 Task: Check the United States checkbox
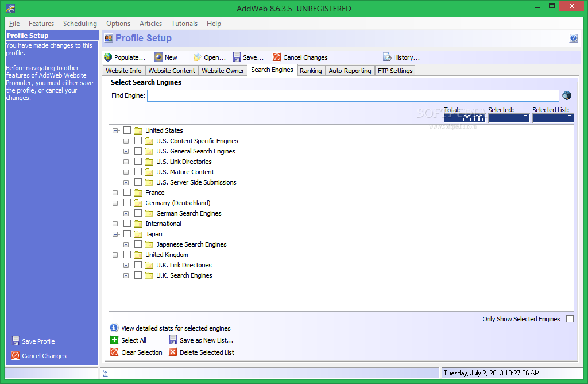coord(127,130)
